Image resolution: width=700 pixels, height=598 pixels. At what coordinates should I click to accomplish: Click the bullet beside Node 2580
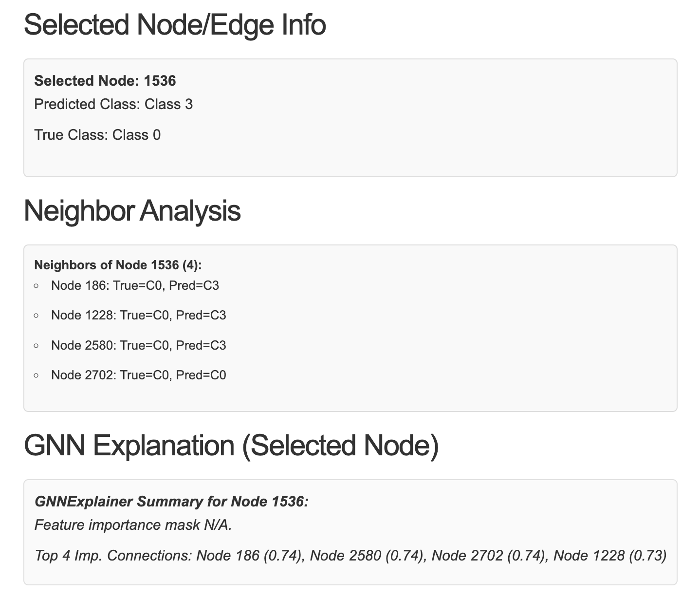point(37,346)
